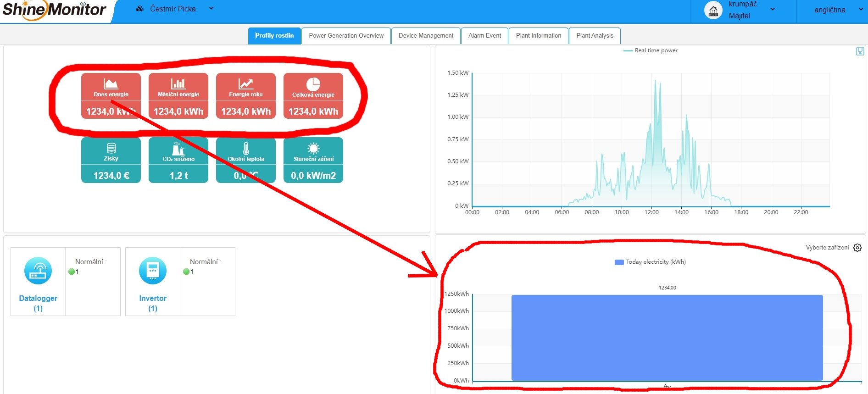Open the Datalogger (1) link

(38, 303)
